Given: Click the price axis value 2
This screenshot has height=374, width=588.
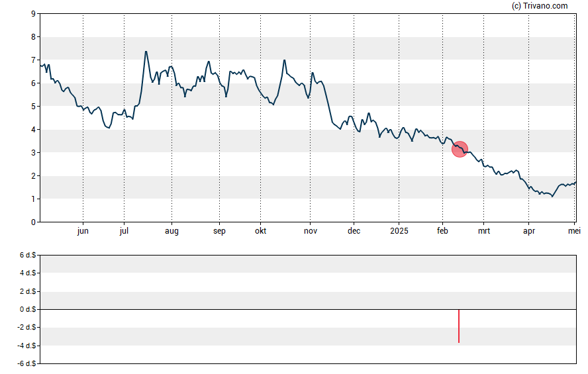Looking at the screenshot, I should pyautogui.click(x=34, y=176).
